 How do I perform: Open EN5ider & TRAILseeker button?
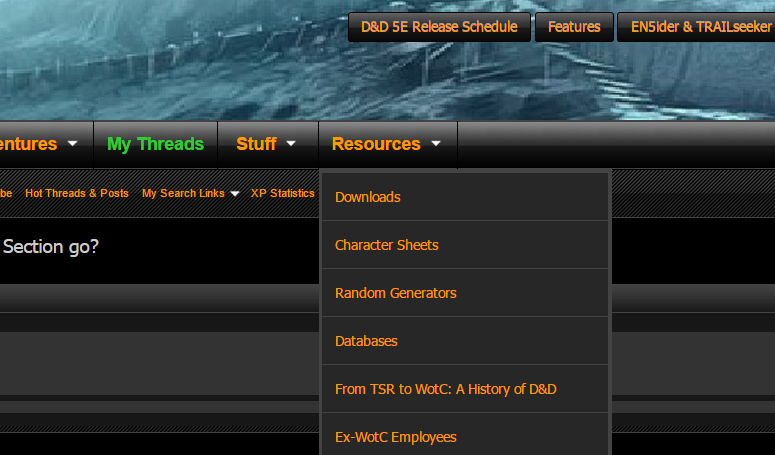pyautogui.click(x=696, y=27)
